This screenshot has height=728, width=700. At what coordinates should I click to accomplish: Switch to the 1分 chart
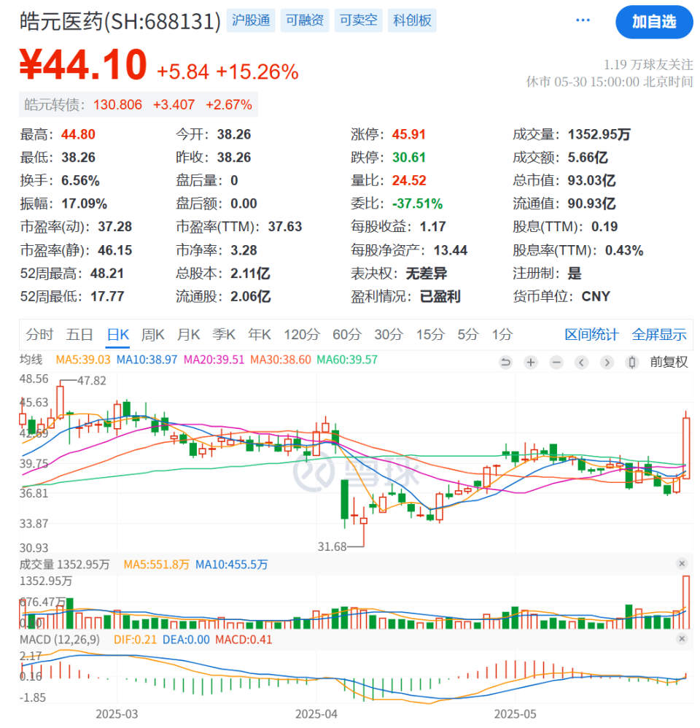[502, 334]
